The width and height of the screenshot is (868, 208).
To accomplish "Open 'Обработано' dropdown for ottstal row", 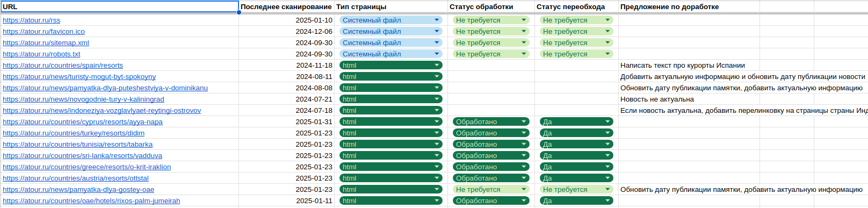I will (491, 178).
